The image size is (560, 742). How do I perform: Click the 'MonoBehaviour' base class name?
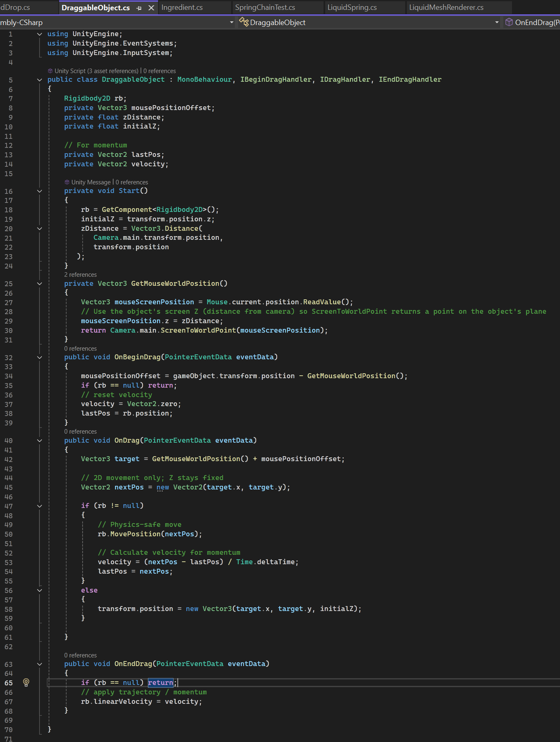[x=204, y=79]
